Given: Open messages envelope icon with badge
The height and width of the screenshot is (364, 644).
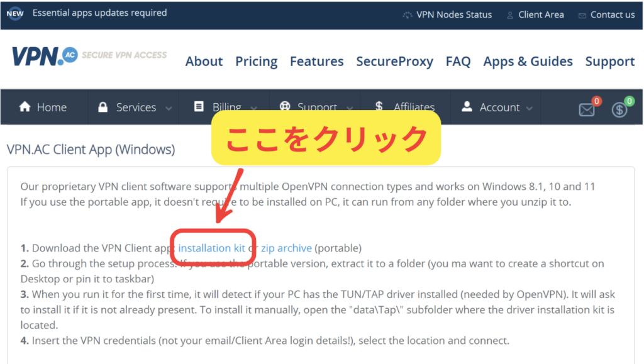Looking at the screenshot, I should (587, 110).
